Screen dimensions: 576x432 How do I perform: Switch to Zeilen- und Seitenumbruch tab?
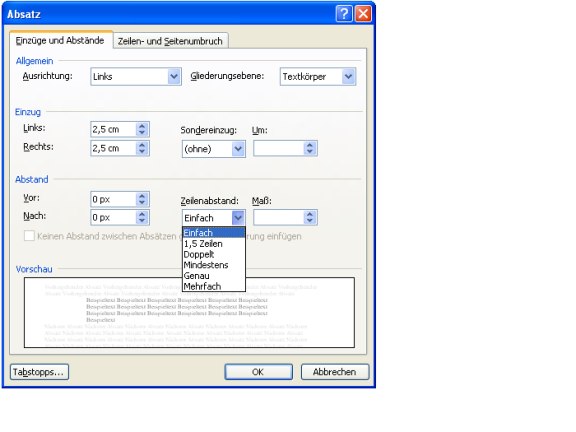pyautogui.click(x=170, y=41)
